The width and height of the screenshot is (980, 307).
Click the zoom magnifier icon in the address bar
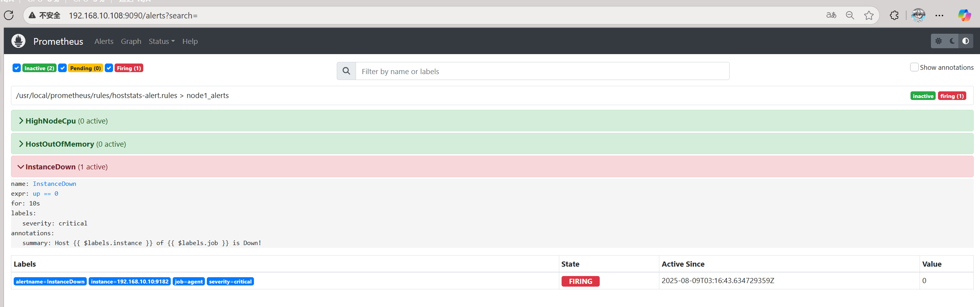pyautogui.click(x=850, y=15)
